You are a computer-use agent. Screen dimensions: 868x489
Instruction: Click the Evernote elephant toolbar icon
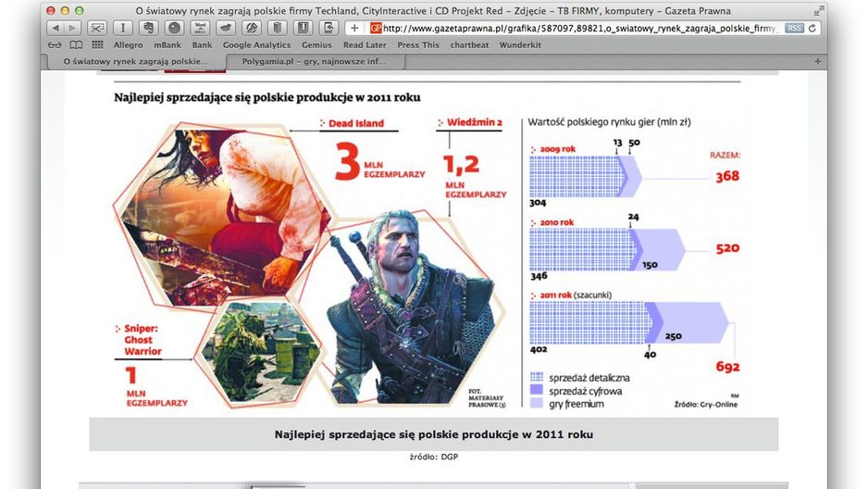point(148,28)
